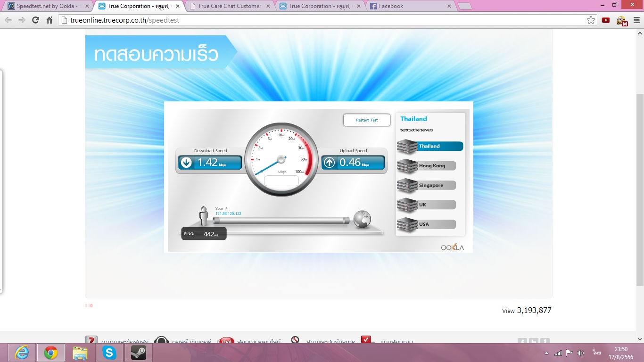Click the IP address 171.98.120.122

228,214
